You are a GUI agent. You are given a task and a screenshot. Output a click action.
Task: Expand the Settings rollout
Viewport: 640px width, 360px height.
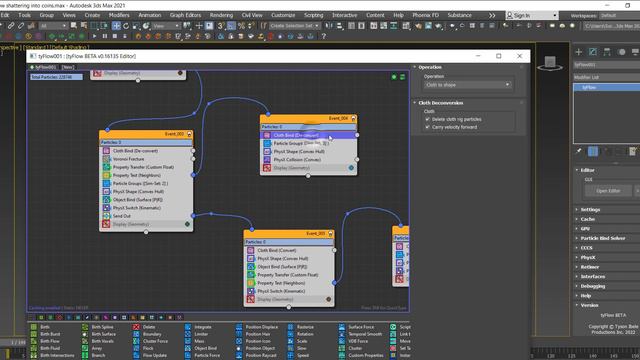[x=590, y=209]
